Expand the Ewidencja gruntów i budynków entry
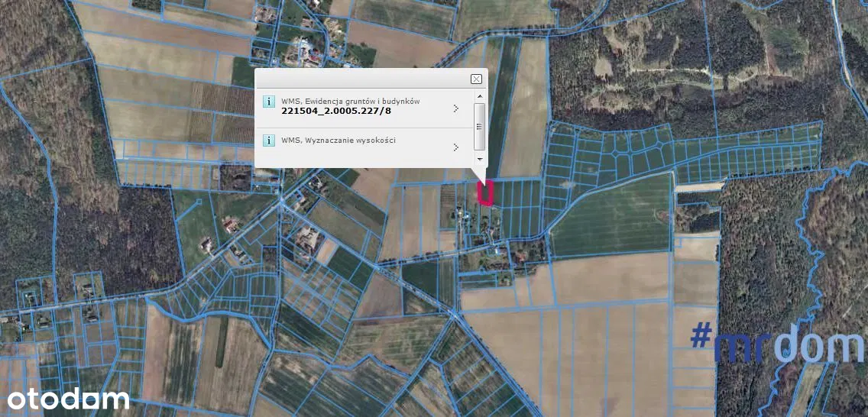 [x=456, y=108]
